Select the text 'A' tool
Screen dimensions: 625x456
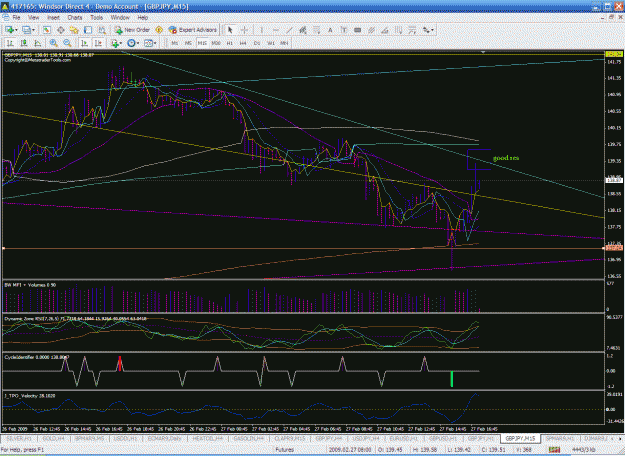(330, 30)
